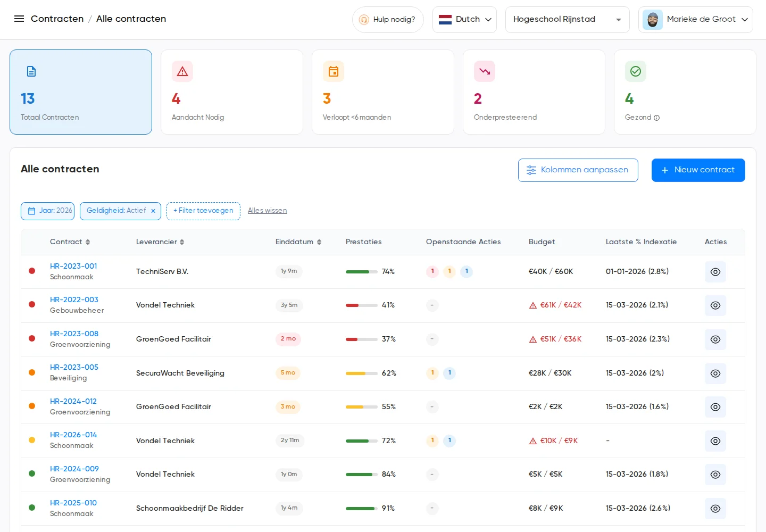Select the Aandacht Nodig card

(x=232, y=92)
